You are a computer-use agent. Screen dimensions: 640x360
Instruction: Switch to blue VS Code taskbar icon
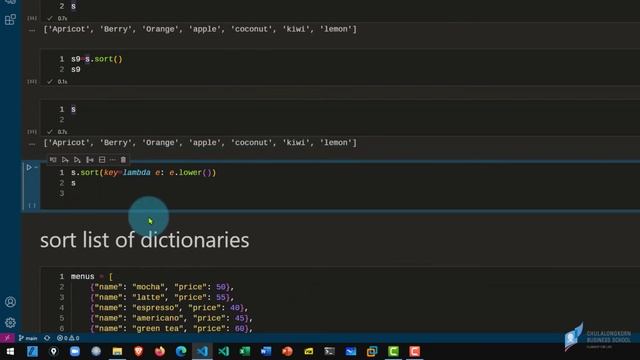(x=202, y=351)
